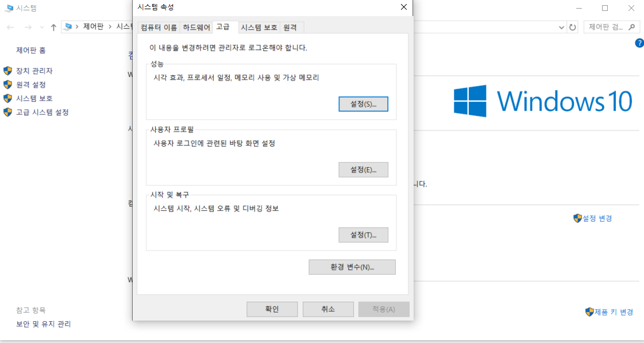Click computer icon in address bar
Image resolution: width=644 pixels, height=343 pixels.
click(x=68, y=26)
